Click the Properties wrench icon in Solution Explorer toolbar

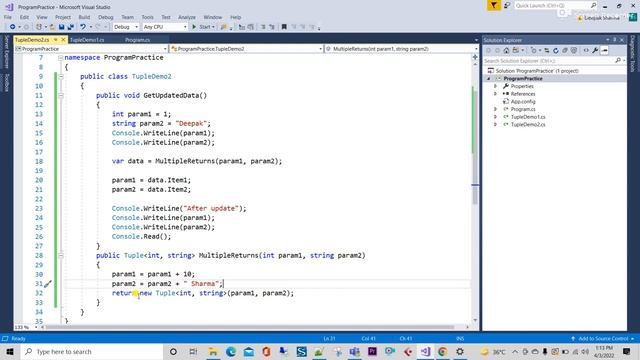595,51
